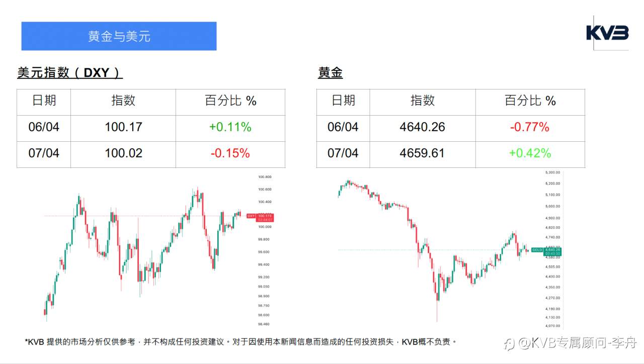Select the blue 黄金与美元 title banner

click(119, 36)
